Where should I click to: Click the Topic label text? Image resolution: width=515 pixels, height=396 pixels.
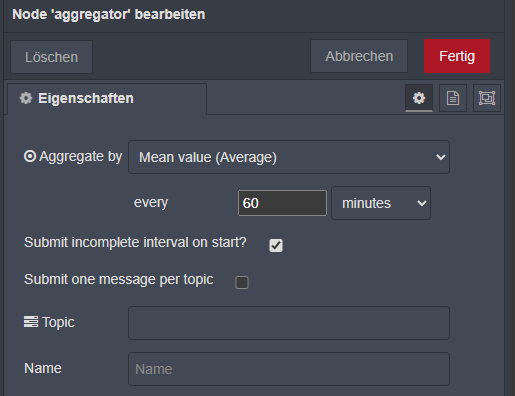[x=58, y=322]
